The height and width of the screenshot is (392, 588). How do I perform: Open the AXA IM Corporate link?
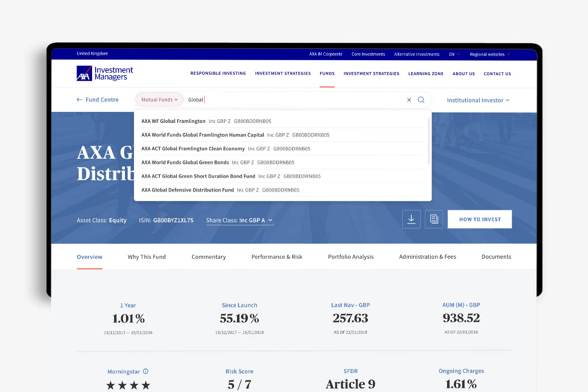(326, 54)
